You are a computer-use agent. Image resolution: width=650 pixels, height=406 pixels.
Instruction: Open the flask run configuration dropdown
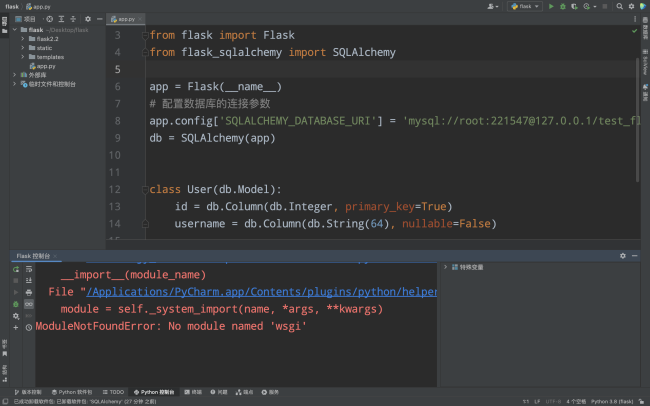[525, 6]
